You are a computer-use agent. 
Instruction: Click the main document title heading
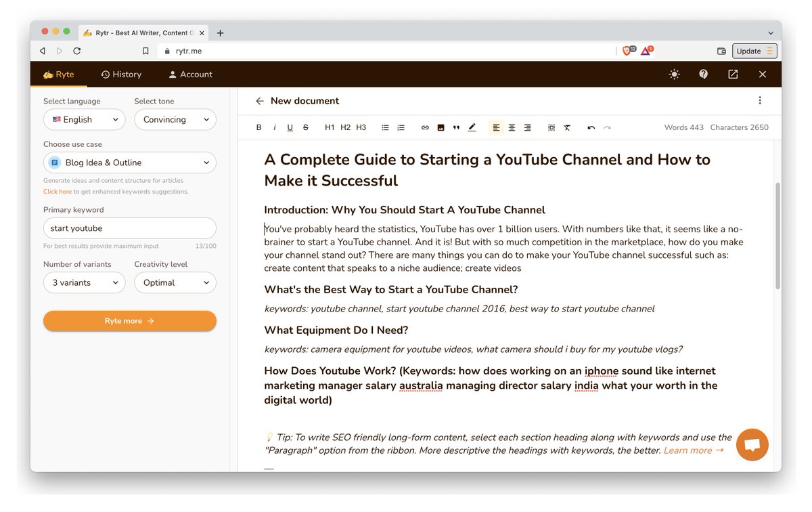[487, 170]
